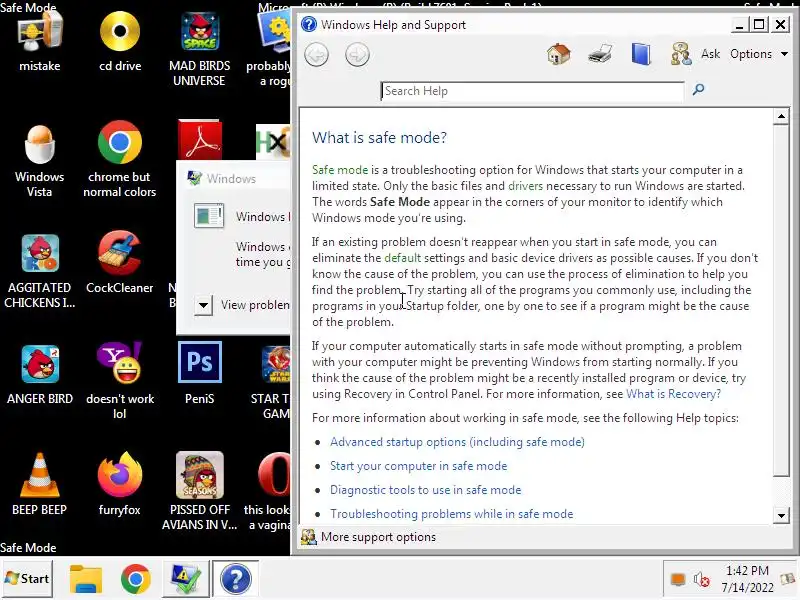Open the red Adobe PDF desktop icon
This screenshot has height=600, width=800.
tap(199, 139)
